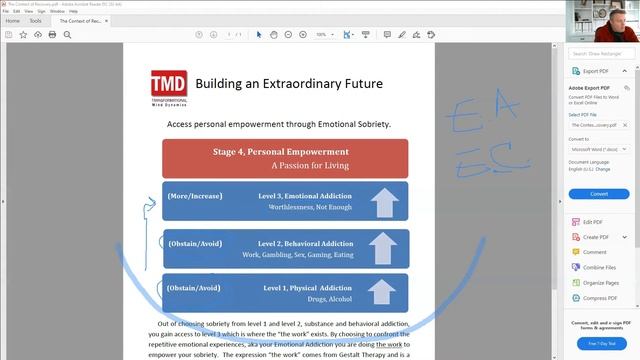Select the highlighter pen tool

point(402,35)
